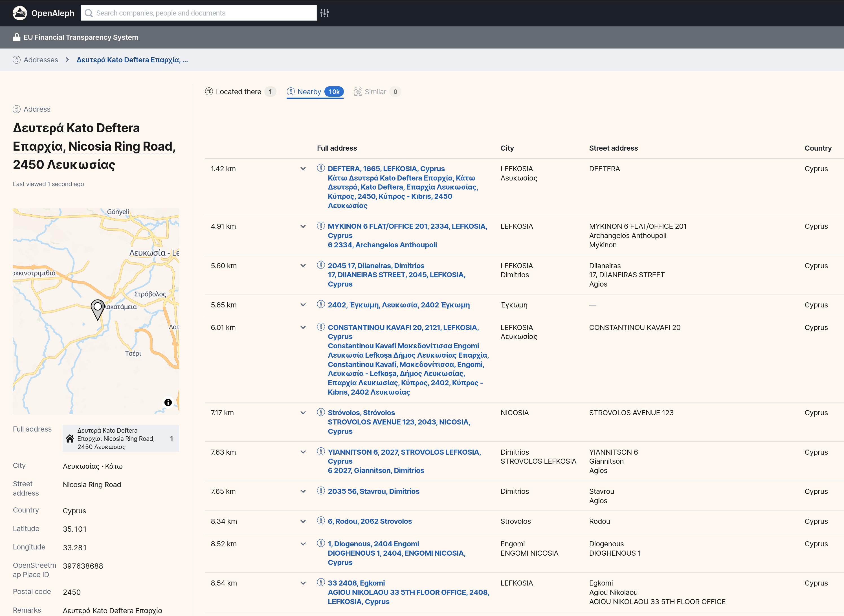This screenshot has width=844, height=616.
Task: Expand the 4.91 km MYKINON row
Action: pyautogui.click(x=303, y=226)
